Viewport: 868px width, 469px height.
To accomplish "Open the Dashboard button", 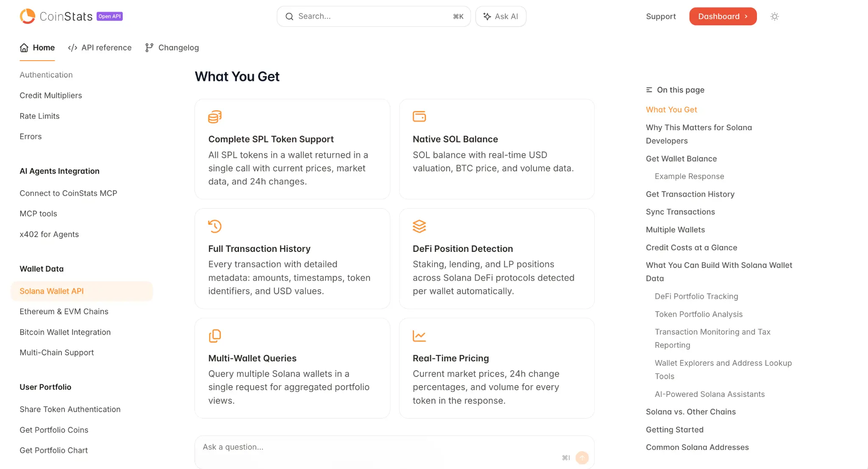I will [723, 17].
